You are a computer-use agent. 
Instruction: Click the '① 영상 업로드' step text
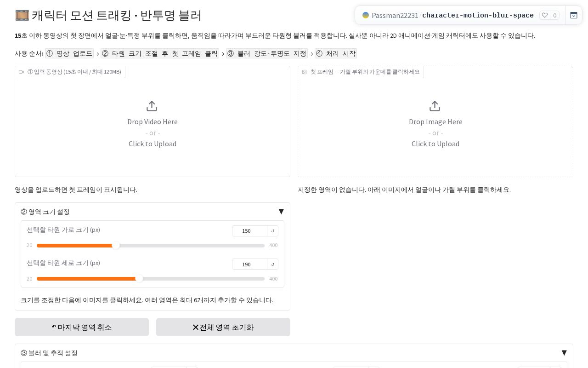69,53
